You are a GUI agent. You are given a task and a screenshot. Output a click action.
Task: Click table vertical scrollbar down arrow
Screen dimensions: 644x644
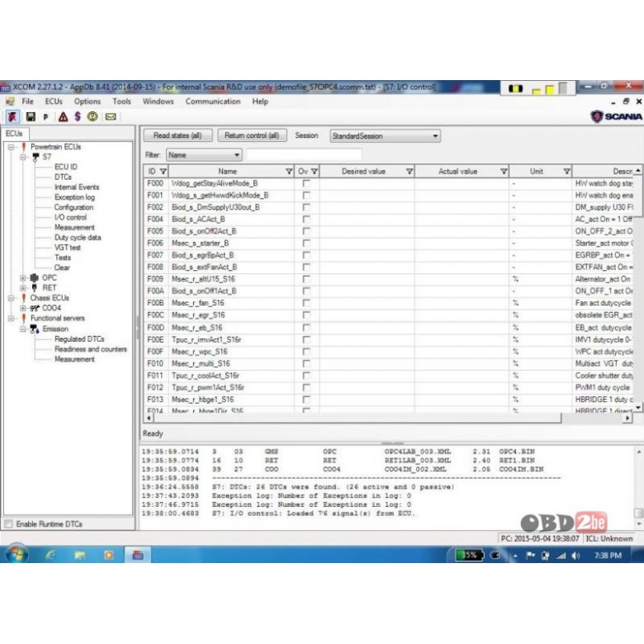[x=638, y=407]
